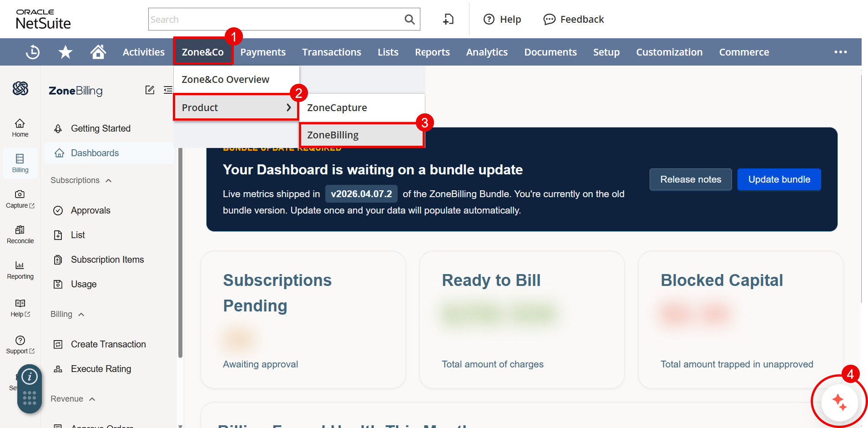Open Reconcile in the left rail
This screenshot has height=428, width=868.
[20, 234]
